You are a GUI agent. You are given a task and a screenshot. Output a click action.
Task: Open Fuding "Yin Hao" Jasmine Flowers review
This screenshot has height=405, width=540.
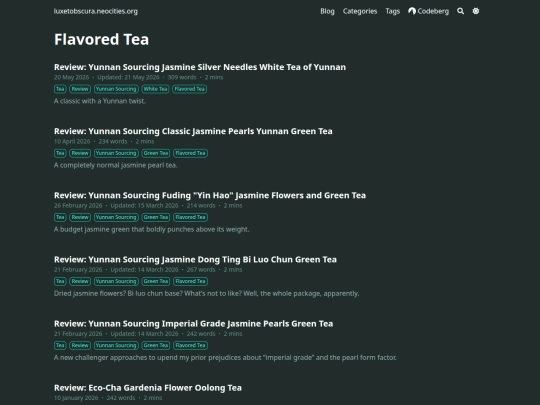210,195
